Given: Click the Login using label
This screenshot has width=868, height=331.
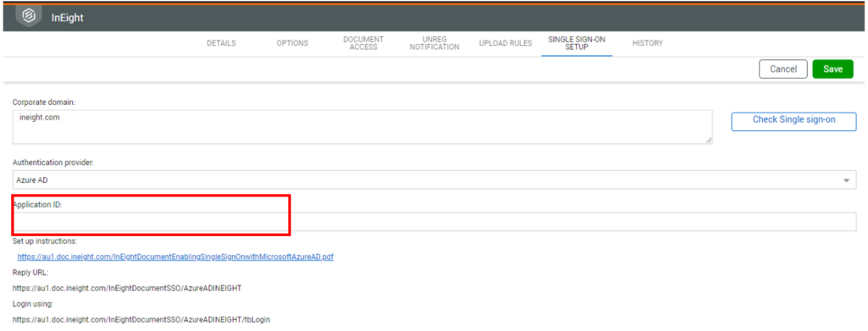Looking at the screenshot, I should coord(33,304).
